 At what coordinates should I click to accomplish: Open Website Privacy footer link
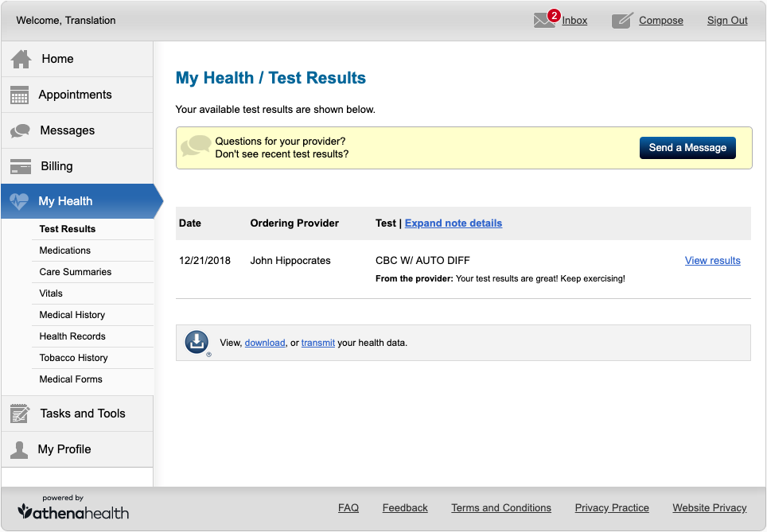coord(709,508)
